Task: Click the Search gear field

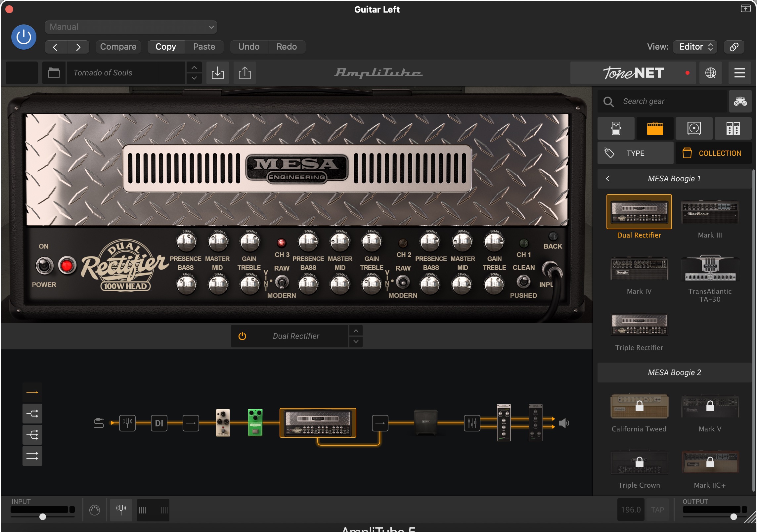Action: coord(662,101)
